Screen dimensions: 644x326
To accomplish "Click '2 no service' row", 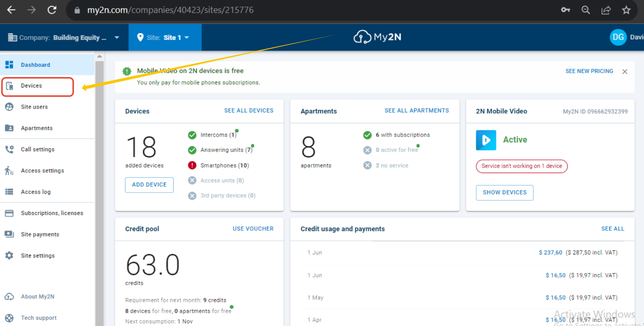I will click(x=386, y=165).
